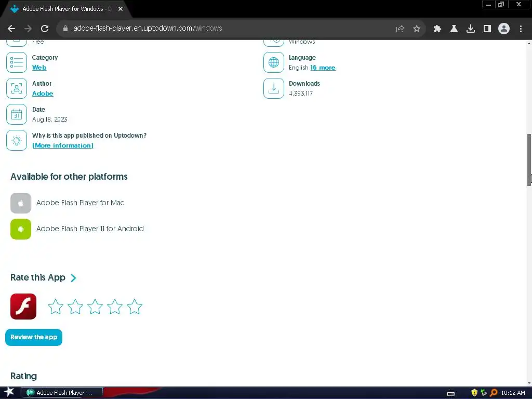This screenshot has width=532, height=399.
Task: Click the Downloads arrow icon
Action: [x=274, y=88]
